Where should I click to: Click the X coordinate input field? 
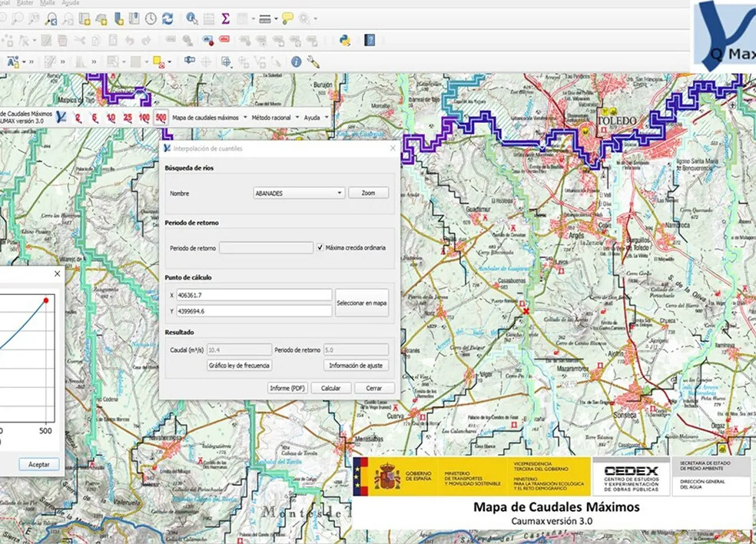pos(254,295)
